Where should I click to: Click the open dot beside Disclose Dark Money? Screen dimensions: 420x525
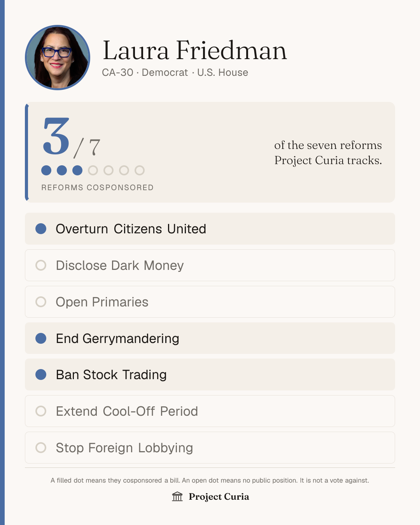pyautogui.click(x=41, y=265)
